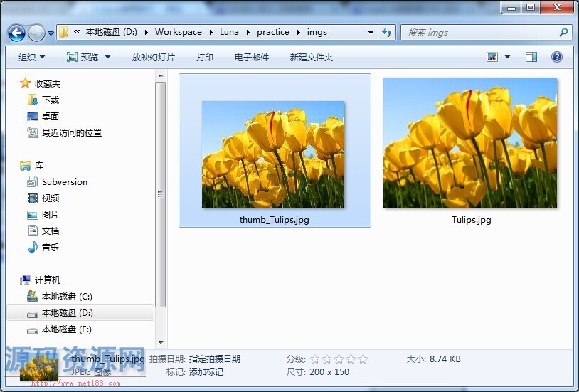Screen dimensions: 579x392
Task: Click navigation pane scroll down arrow
Action: pyautogui.click(x=161, y=342)
